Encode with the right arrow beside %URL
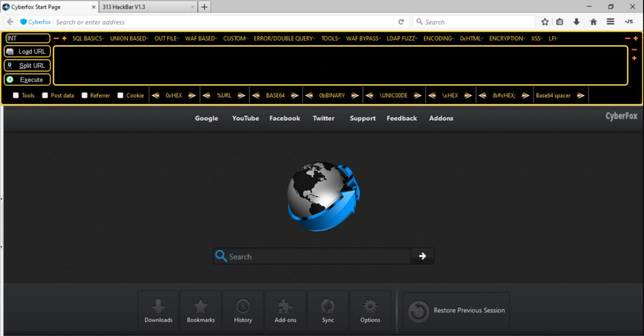The image size is (644, 336). click(x=242, y=95)
